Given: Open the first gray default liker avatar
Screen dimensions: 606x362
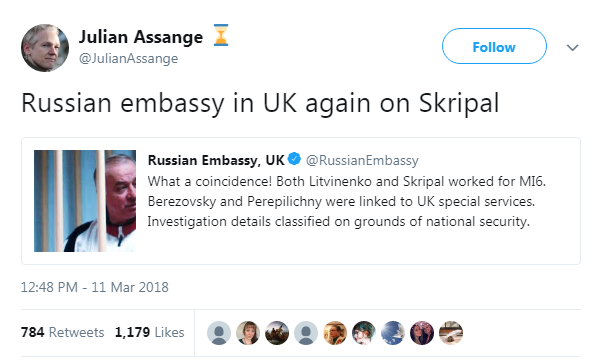Looking at the screenshot, I should pyautogui.click(x=219, y=333).
